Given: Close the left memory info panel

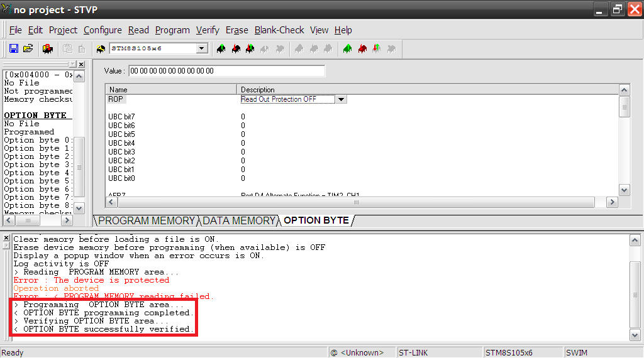Looking at the screenshot, I should 81,65.
